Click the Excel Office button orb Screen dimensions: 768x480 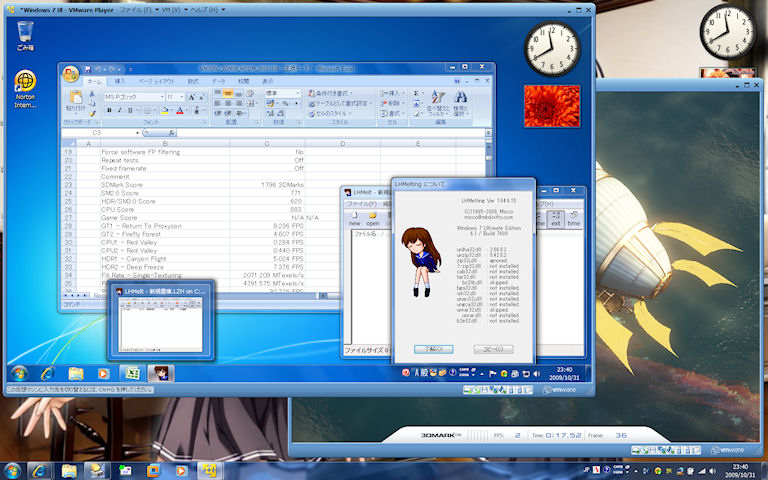[x=71, y=74]
